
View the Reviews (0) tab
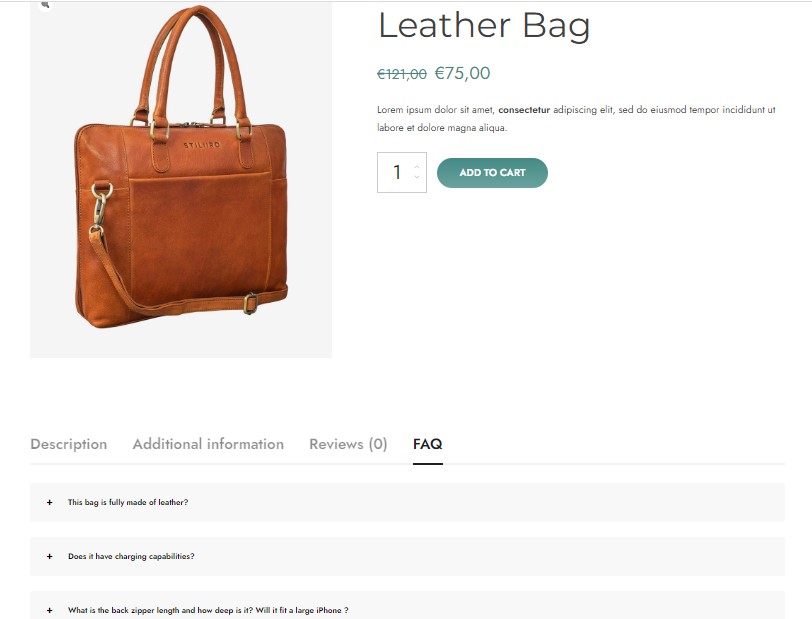click(x=348, y=444)
